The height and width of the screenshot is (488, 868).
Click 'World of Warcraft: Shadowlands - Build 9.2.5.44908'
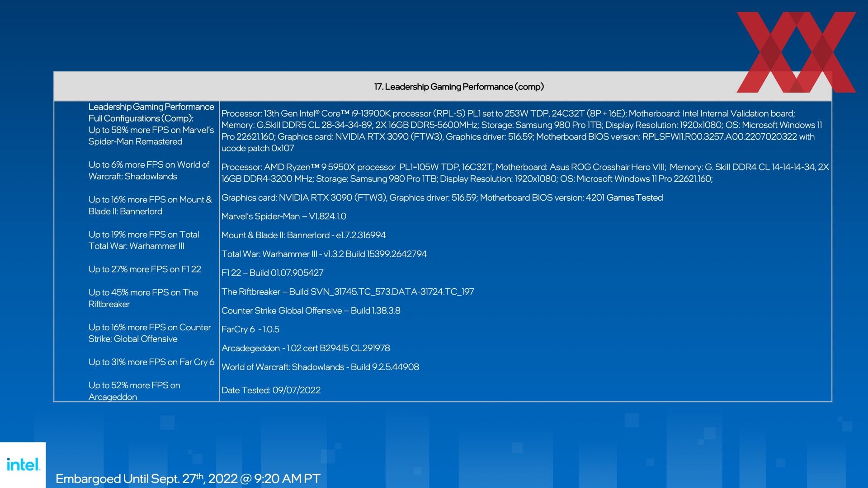[x=320, y=367]
